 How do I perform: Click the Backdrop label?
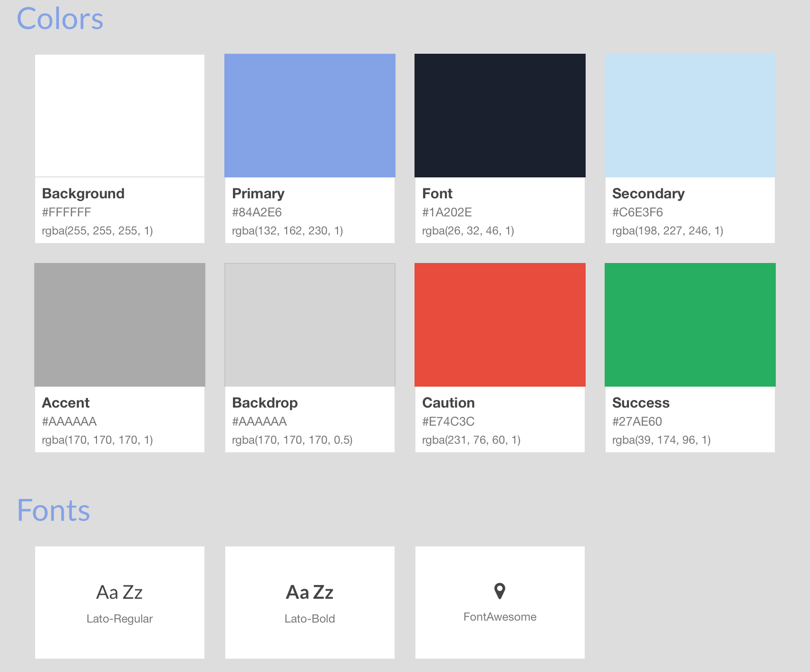[x=265, y=403]
